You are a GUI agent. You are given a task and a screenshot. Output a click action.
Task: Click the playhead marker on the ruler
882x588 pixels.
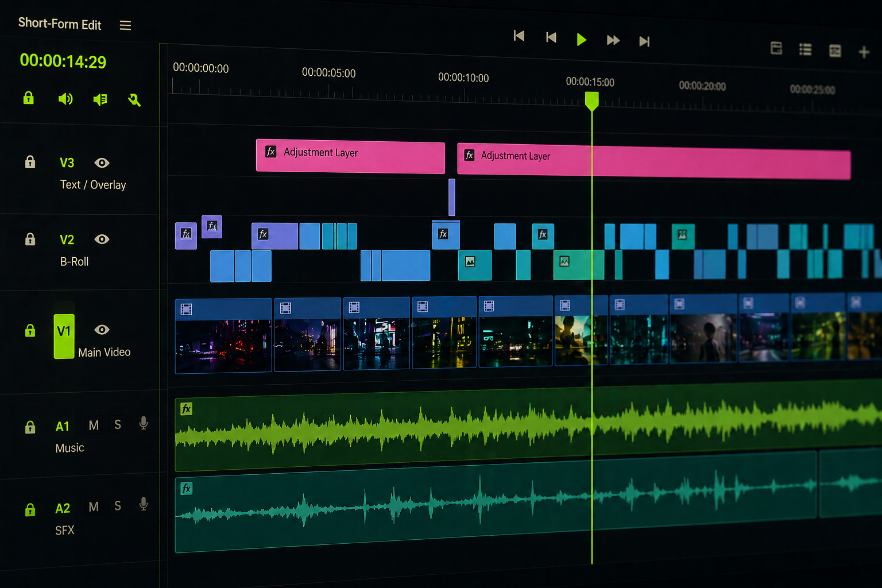[x=592, y=101]
